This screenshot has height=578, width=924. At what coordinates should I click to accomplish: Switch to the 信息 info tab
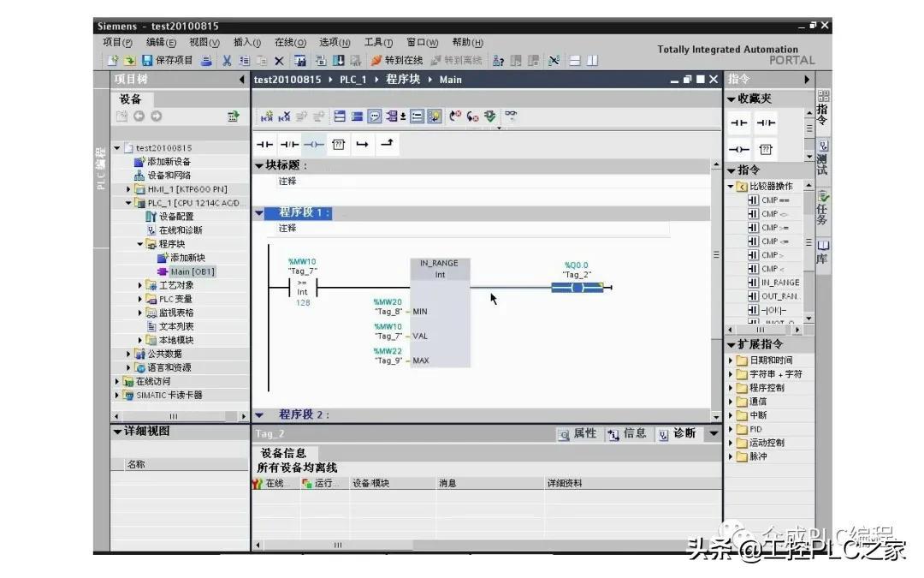pyautogui.click(x=628, y=434)
